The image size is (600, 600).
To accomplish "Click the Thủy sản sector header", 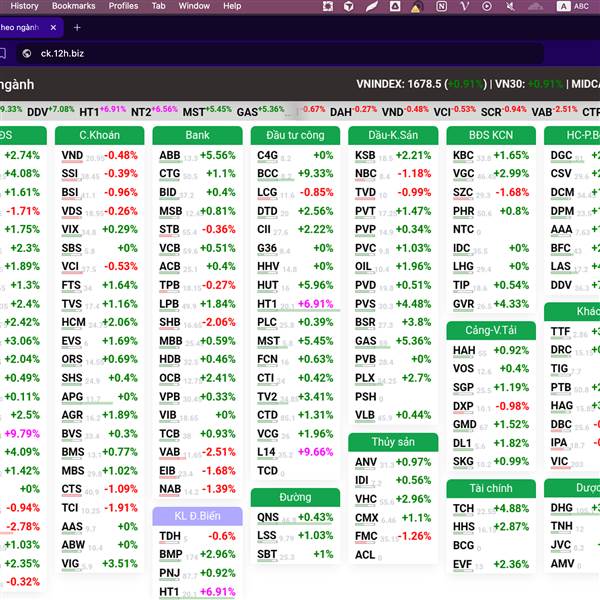I will click(393, 442).
